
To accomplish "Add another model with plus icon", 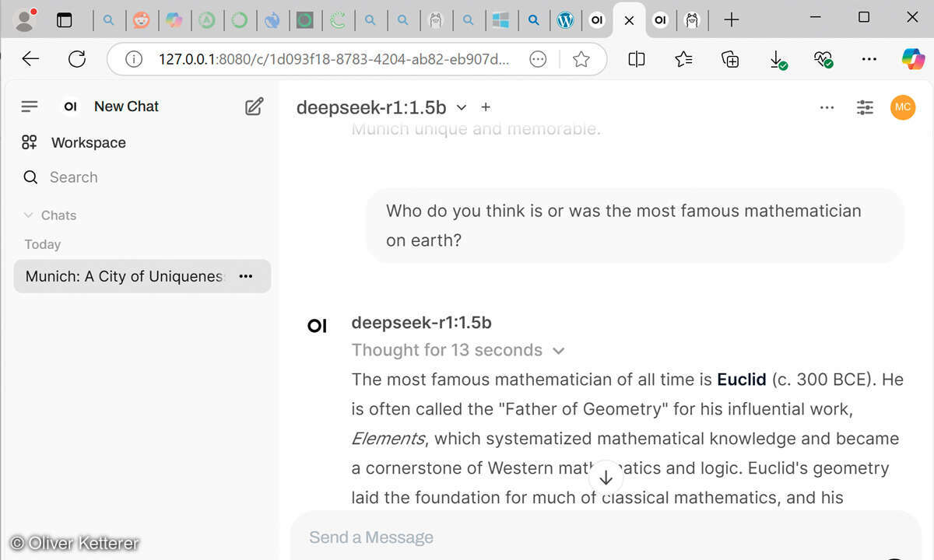I will tap(486, 107).
